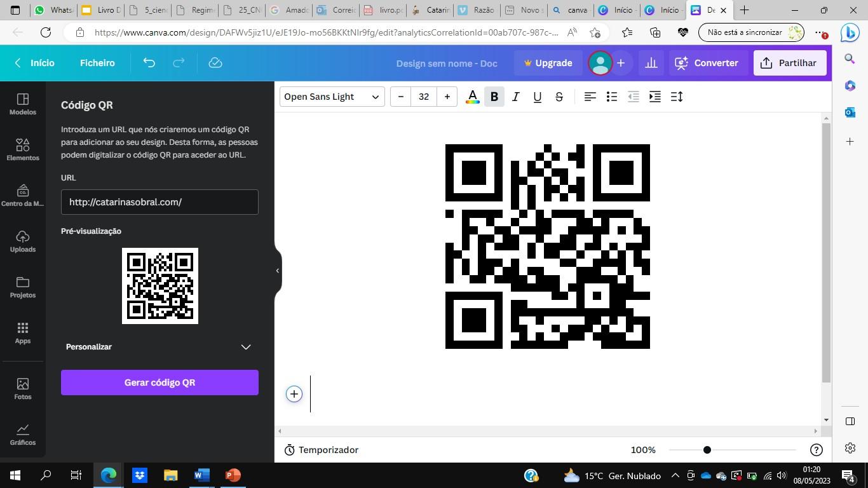Switch to the canva search browser tab
Image resolution: width=868 pixels, height=488 pixels.
tap(571, 10)
